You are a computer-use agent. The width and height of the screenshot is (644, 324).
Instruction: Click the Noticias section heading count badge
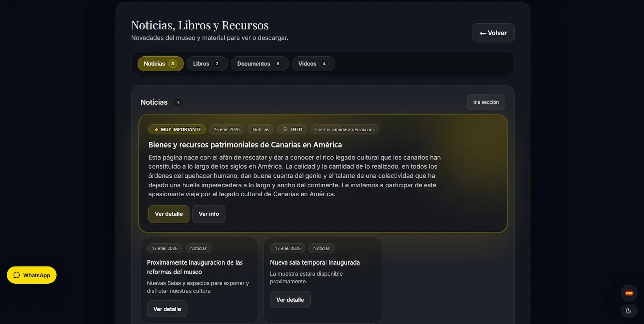pyautogui.click(x=178, y=102)
